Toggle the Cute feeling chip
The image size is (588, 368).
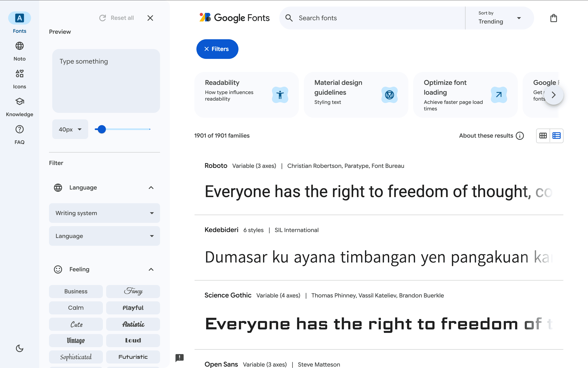click(76, 324)
